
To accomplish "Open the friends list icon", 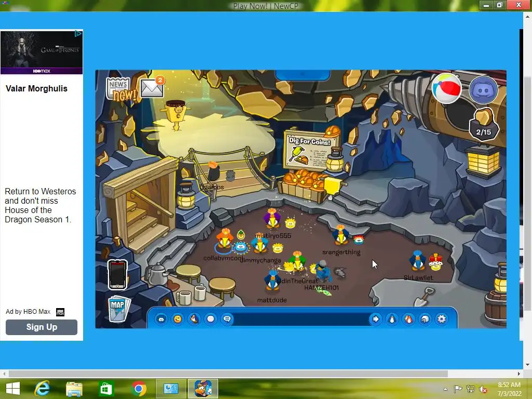I will (408, 319).
